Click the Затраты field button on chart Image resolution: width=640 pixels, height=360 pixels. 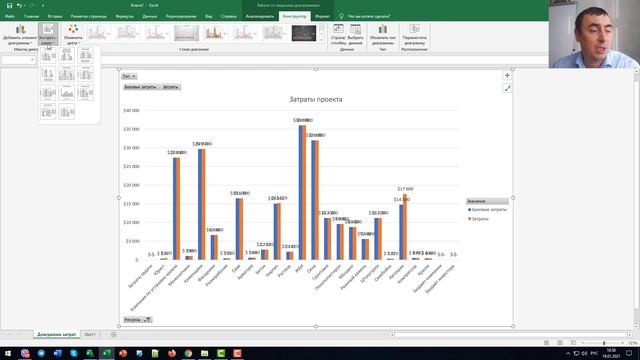click(x=170, y=87)
